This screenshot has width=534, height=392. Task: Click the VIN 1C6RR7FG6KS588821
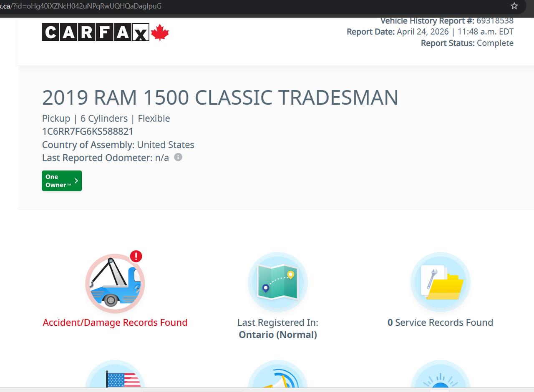pyautogui.click(x=88, y=131)
